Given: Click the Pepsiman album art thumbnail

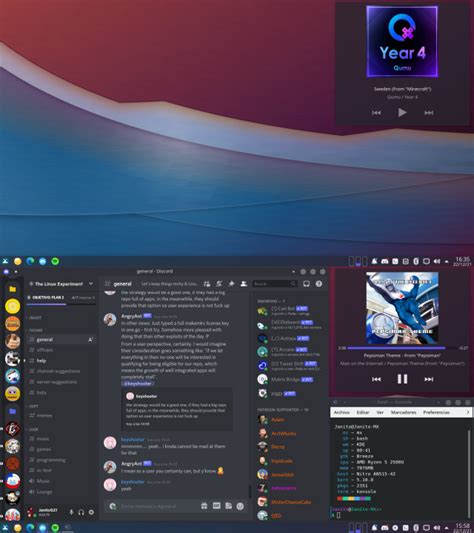Looking at the screenshot, I should [402, 308].
